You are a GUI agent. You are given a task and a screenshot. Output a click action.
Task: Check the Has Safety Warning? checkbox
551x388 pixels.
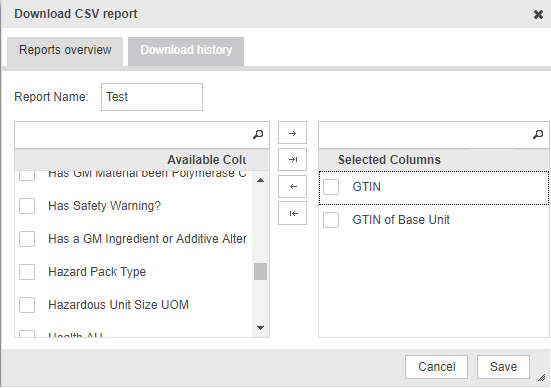pyautogui.click(x=27, y=206)
